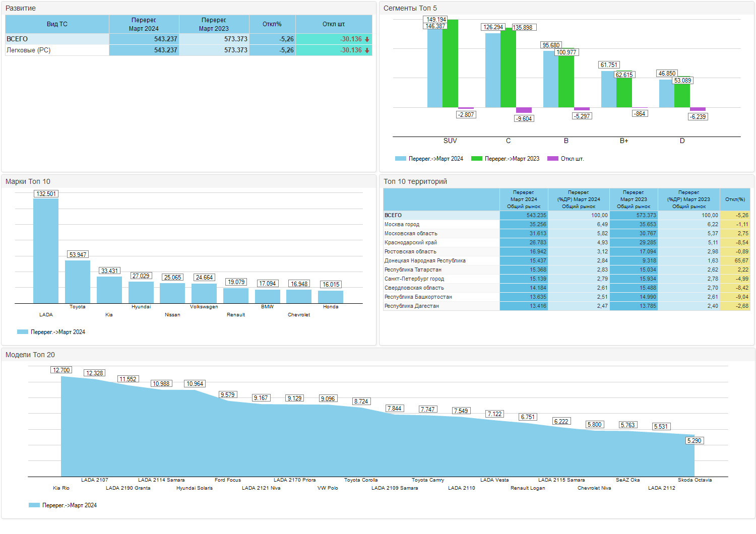Image resolution: width=756 pixels, height=534 pixels.
Task: Click the purple deviation bar for segment C
Action: click(524, 110)
